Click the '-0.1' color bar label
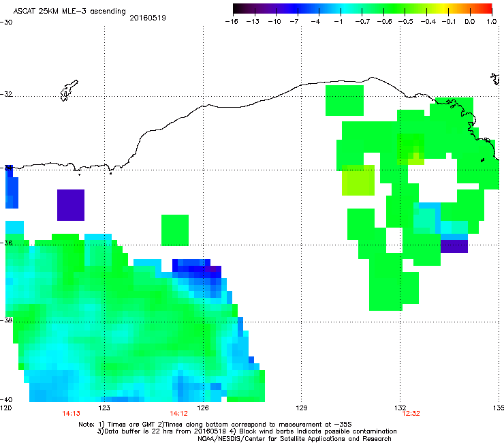 coord(449,22)
